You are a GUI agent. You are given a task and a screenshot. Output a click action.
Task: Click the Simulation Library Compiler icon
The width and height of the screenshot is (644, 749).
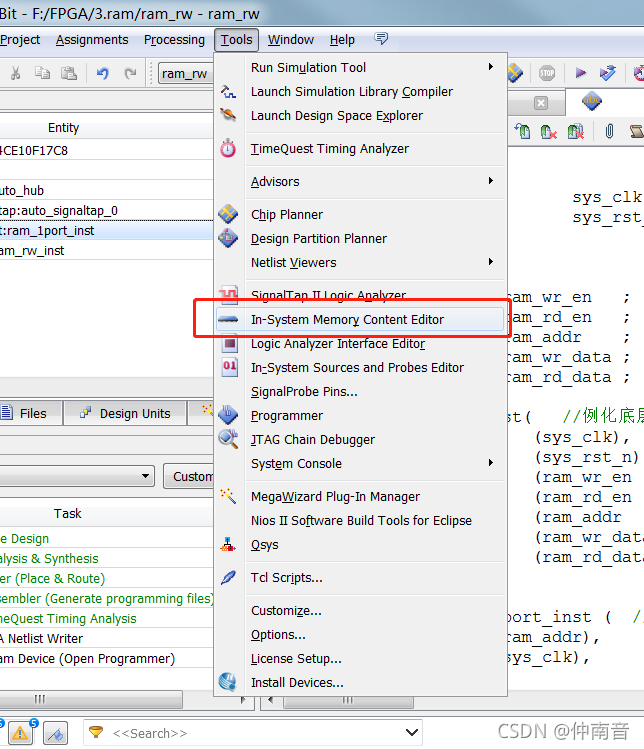228,91
